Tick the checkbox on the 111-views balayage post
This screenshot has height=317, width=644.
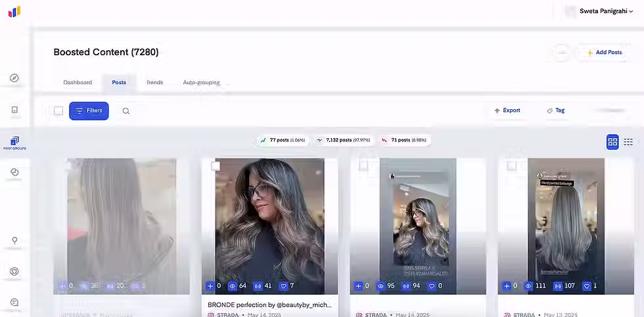coord(512,166)
